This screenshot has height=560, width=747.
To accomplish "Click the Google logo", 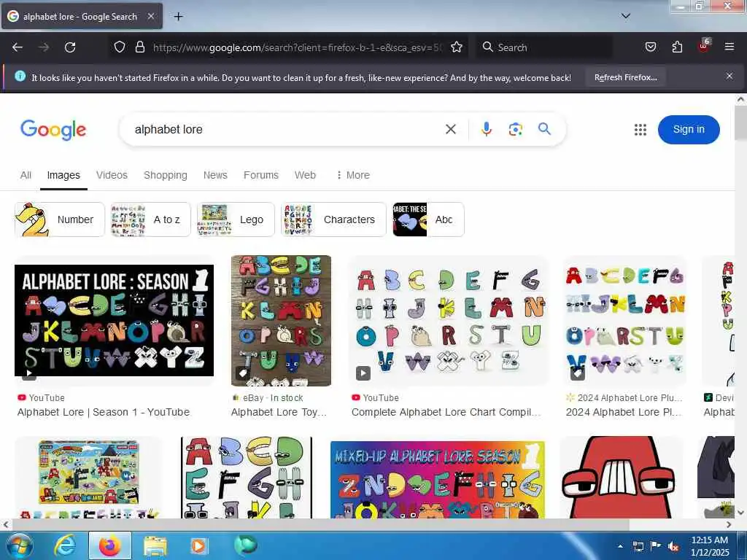I will click(x=53, y=130).
